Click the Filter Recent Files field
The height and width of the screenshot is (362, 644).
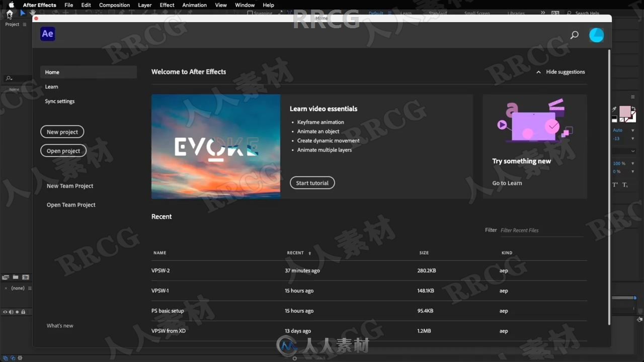542,230
